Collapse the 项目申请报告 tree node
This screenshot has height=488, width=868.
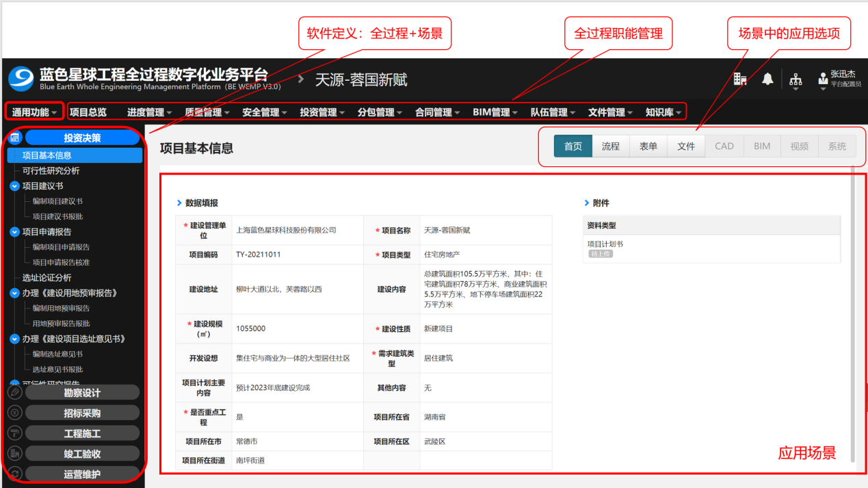click(x=14, y=232)
